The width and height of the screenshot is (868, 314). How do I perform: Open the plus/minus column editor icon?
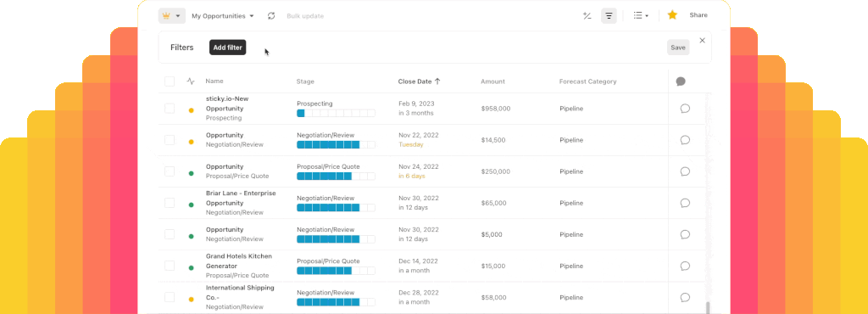(x=587, y=16)
